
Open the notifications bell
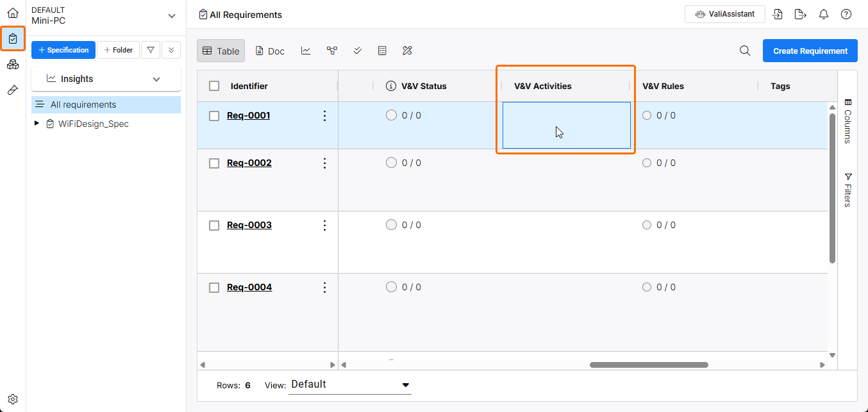pyautogui.click(x=824, y=14)
